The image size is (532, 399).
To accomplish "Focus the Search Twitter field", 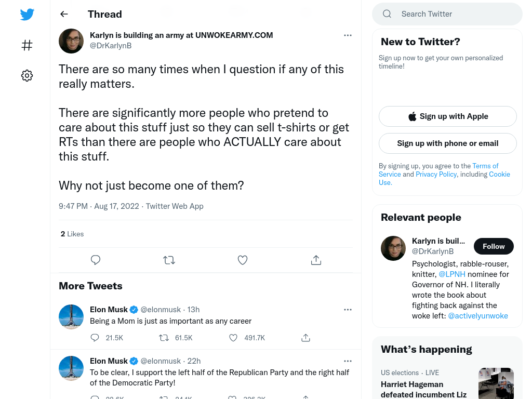I will pos(447,14).
